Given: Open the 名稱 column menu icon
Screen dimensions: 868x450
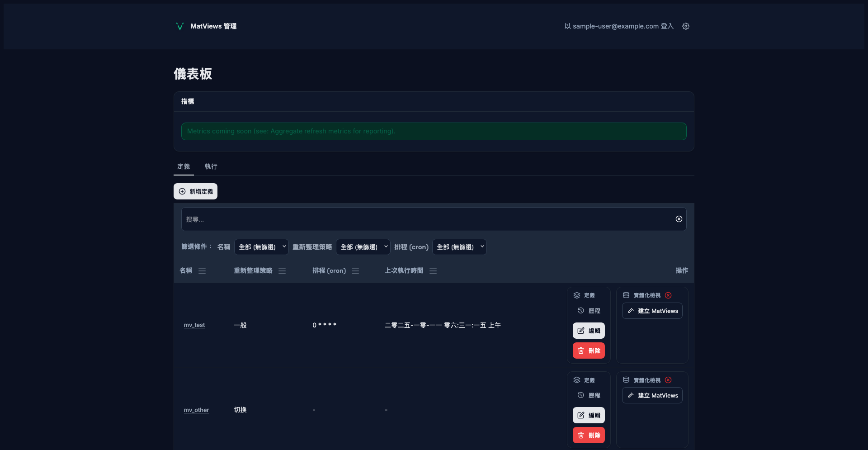Looking at the screenshot, I should coord(202,271).
